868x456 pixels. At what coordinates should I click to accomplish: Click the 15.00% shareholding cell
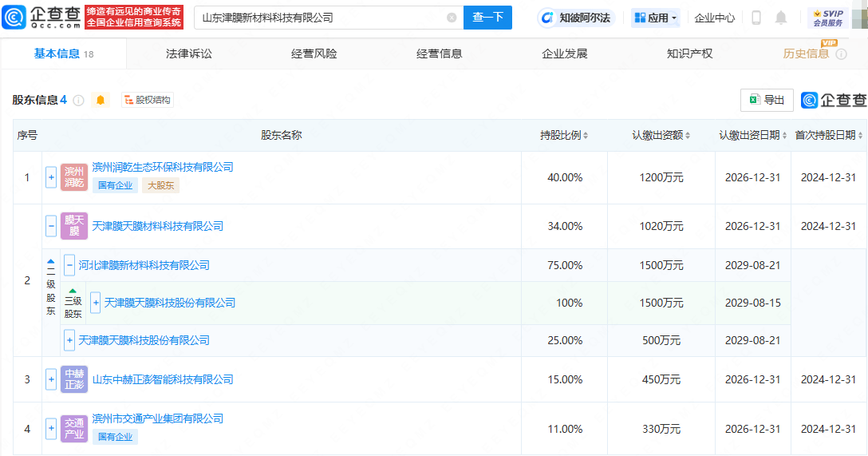tap(565, 379)
